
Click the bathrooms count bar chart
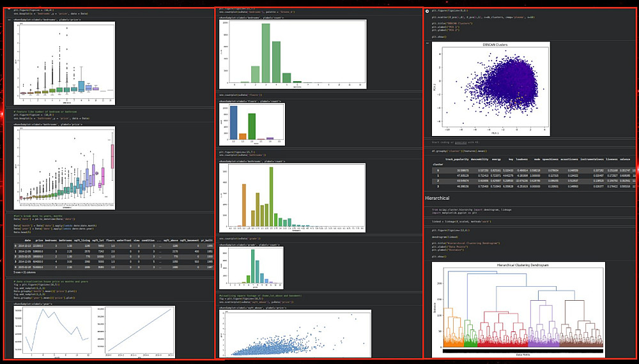pyautogui.click(x=292, y=198)
